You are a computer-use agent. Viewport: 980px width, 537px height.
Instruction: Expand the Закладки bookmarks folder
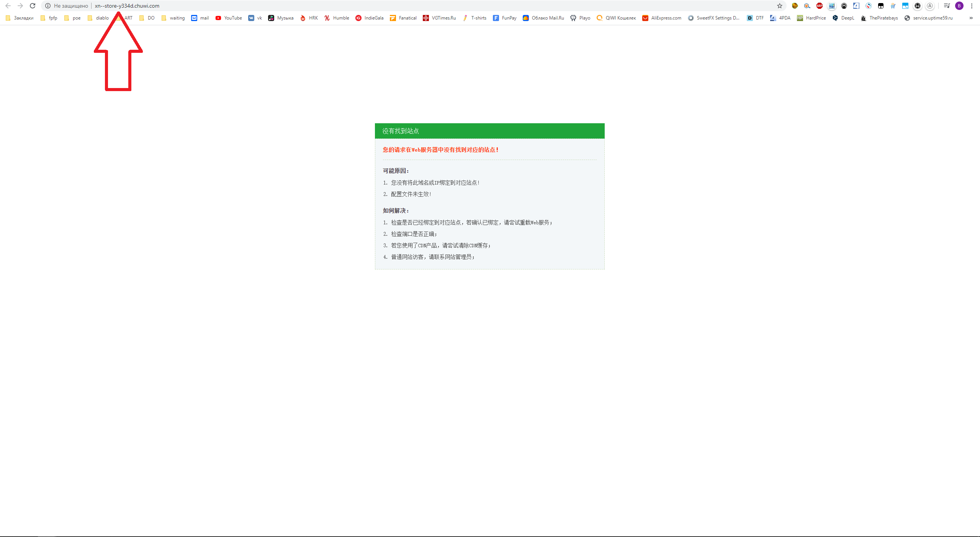tap(20, 18)
